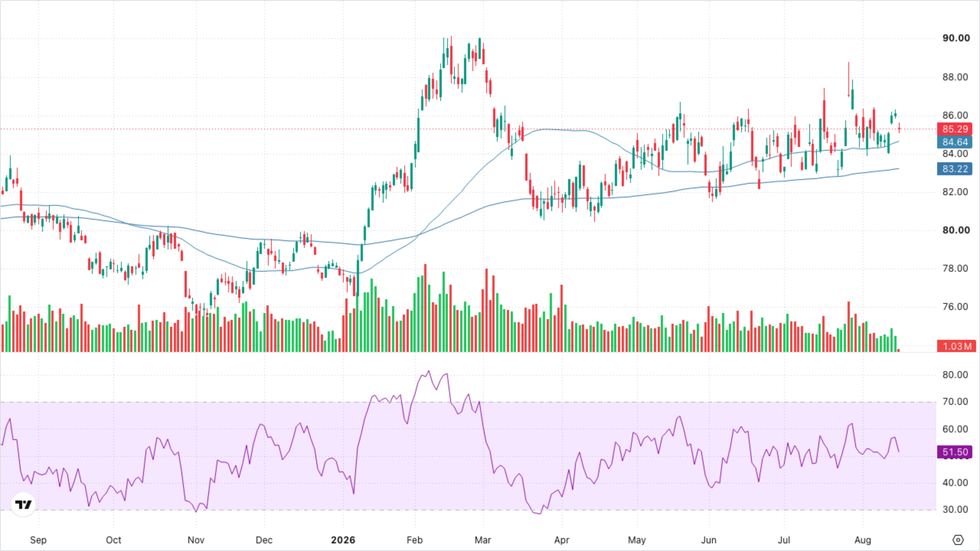The image size is (980, 551).
Task: Click the Dec label on time axis
Action: [x=264, y=540]
